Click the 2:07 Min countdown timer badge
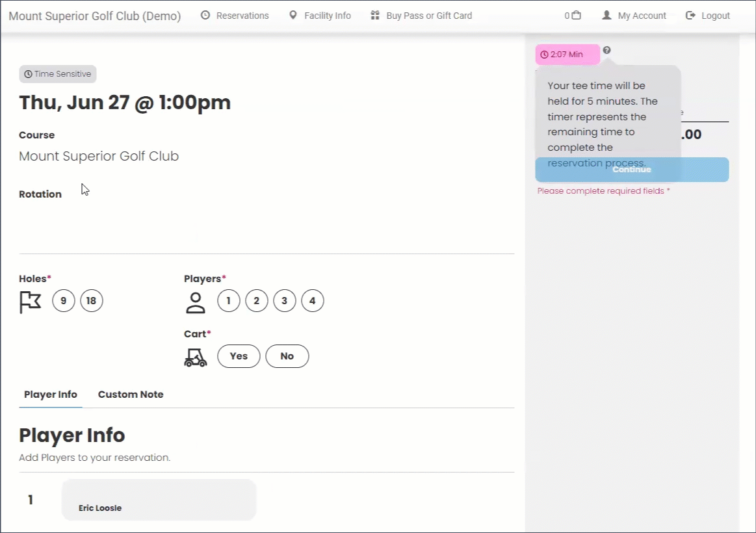 click(x=567, y=55)
